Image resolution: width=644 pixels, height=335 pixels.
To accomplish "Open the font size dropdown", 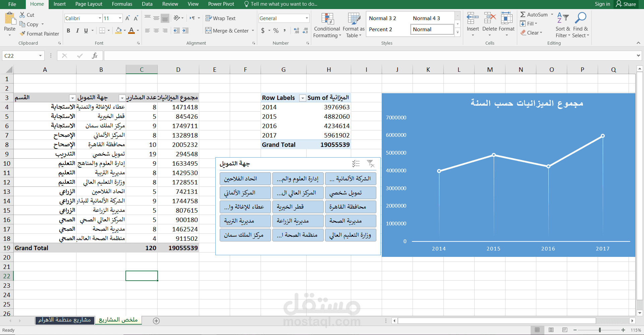I will coord(120,18).
